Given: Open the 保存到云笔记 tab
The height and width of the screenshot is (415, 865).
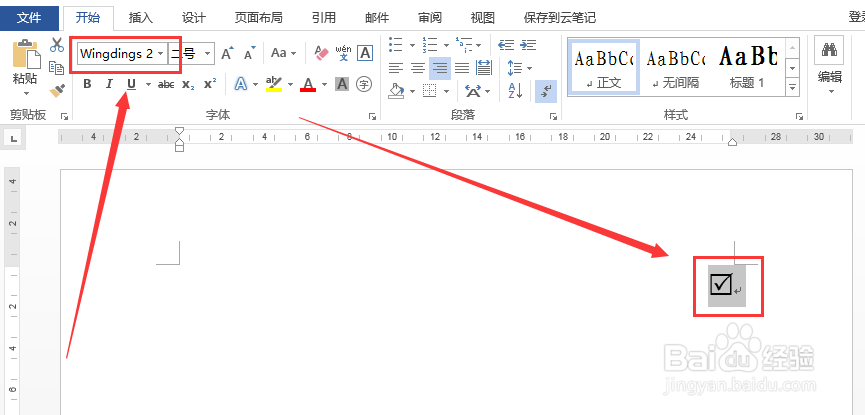Looking at the screenshot, I should 560,18.
